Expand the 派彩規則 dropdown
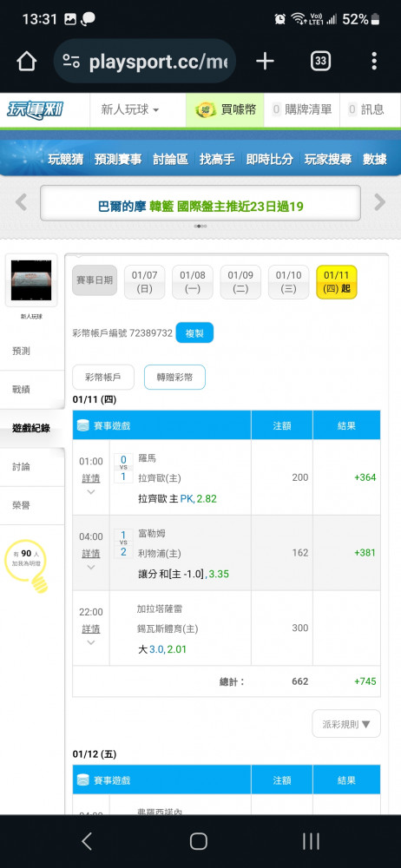This screenshot has width=401, height=868. pyautogui.click(x=346, y=724)
